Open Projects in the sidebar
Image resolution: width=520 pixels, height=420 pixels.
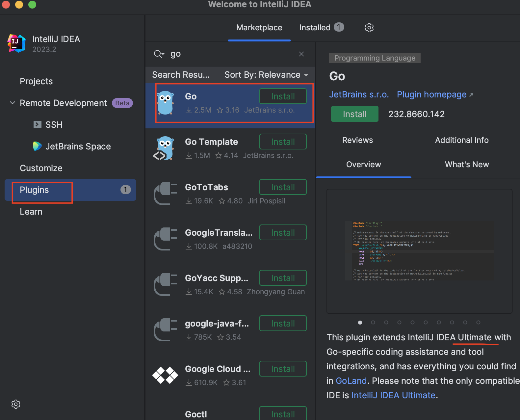coord(36,81)
